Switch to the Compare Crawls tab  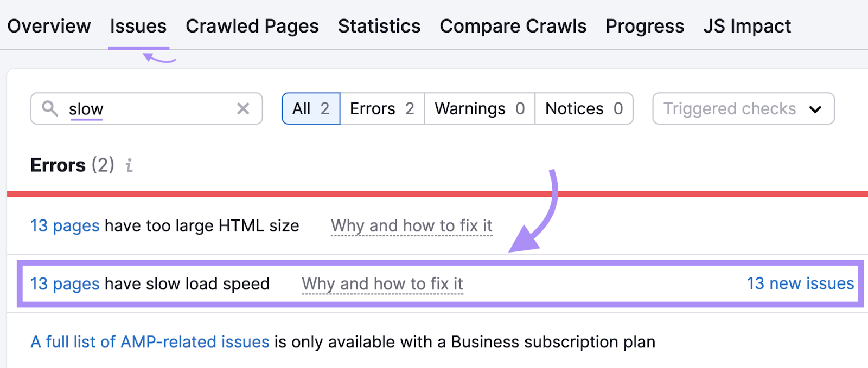(513, 25)
